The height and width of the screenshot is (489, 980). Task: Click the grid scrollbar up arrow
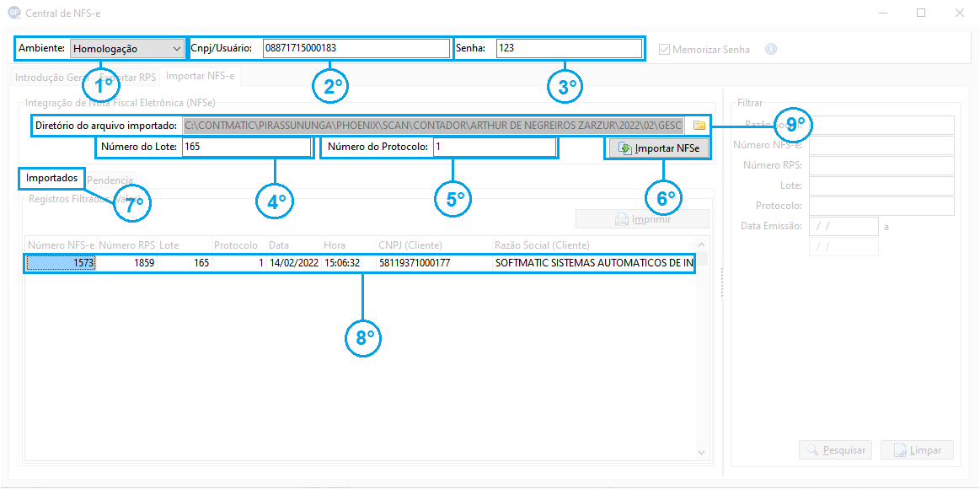point(701,244)
